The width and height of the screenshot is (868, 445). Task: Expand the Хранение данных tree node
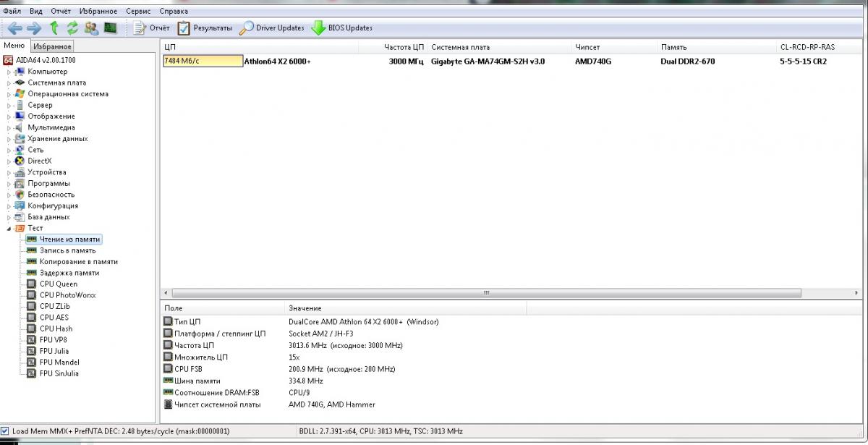9,139
